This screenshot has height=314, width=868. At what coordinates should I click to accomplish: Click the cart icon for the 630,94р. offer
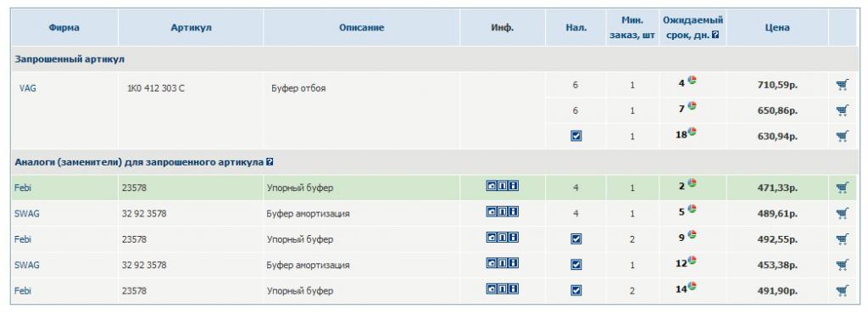tap(842, 136)
